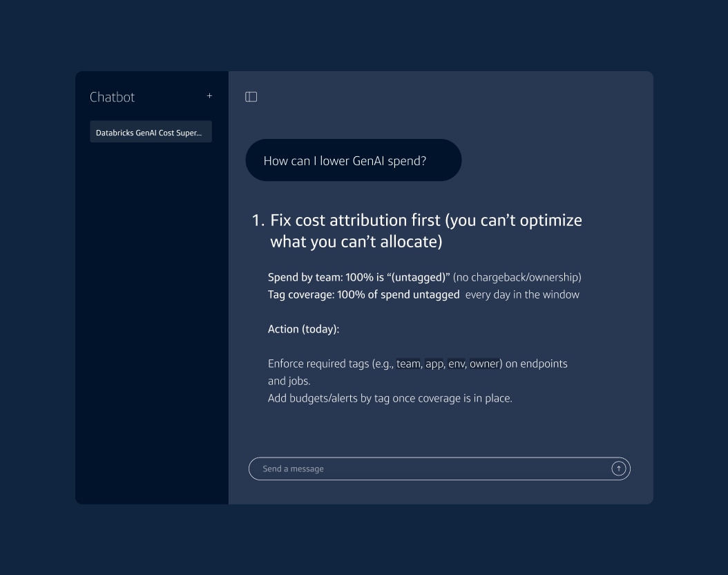Select the user message bubble asking about spend
The image size is (728, 575).
354,160
